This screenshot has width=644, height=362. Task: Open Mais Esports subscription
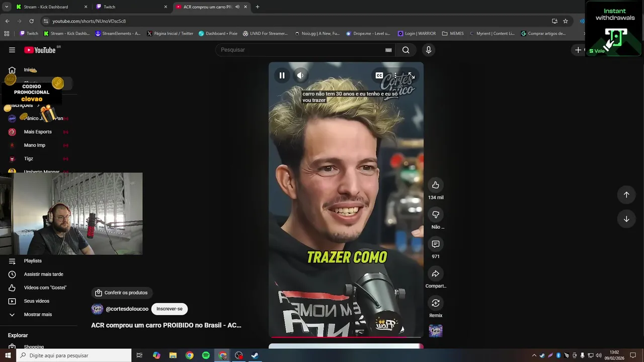tap(39, 132)
